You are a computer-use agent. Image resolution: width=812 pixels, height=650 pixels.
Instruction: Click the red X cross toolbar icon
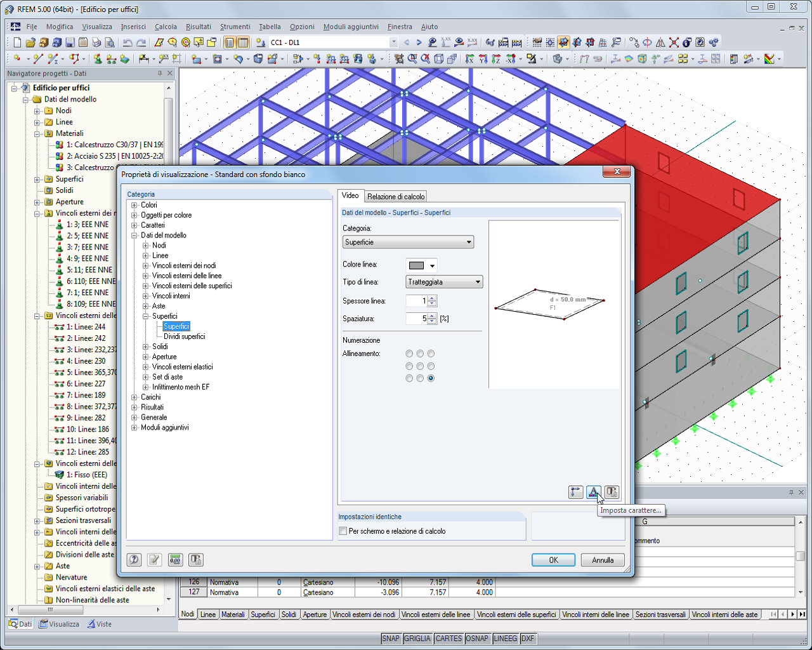point(674,43)
